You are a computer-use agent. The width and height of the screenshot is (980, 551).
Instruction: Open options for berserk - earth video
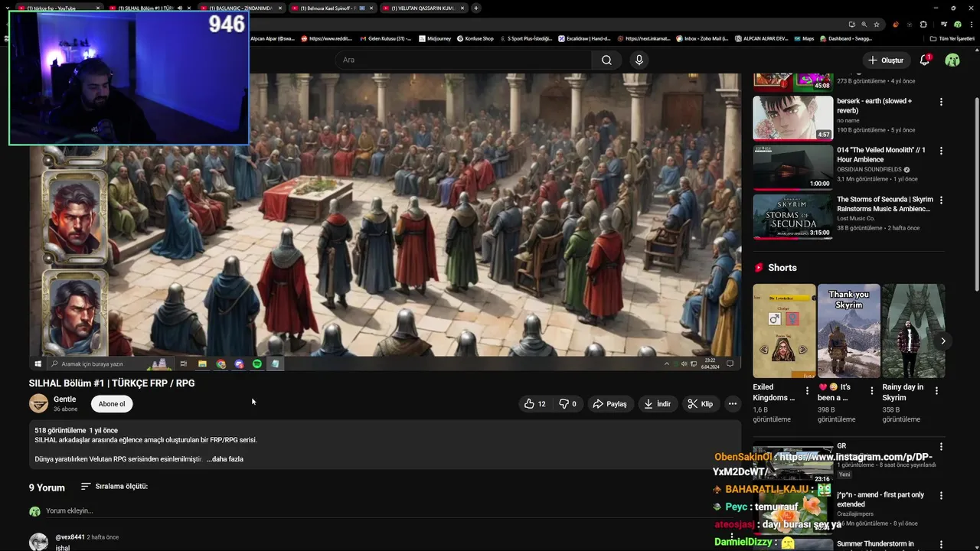point(941,102)
